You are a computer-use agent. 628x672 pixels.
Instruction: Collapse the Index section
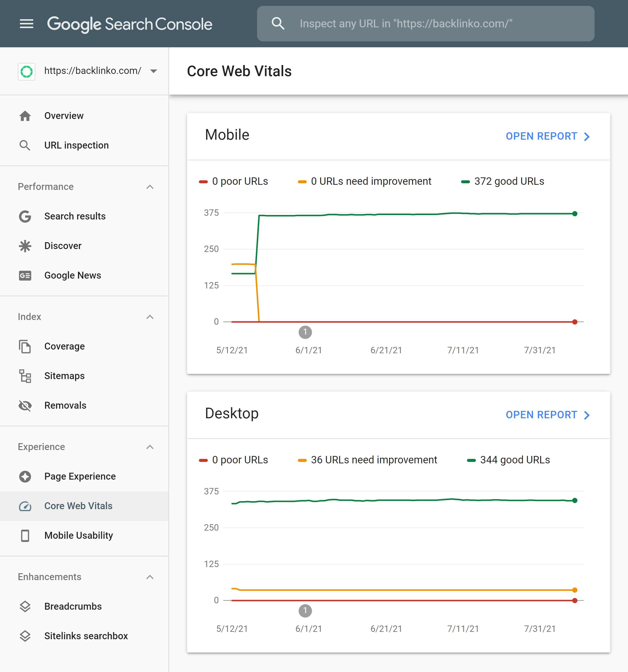[150, 317]
